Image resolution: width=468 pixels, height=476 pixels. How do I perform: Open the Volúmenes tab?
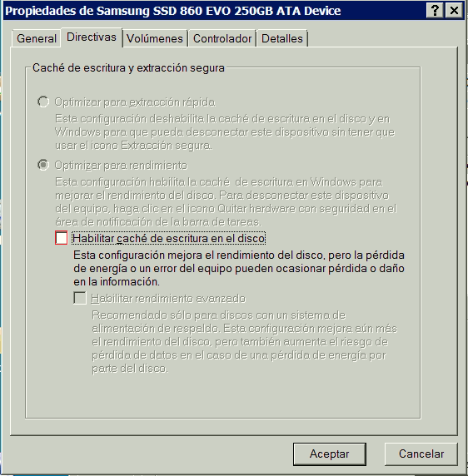tap(155, 38)
